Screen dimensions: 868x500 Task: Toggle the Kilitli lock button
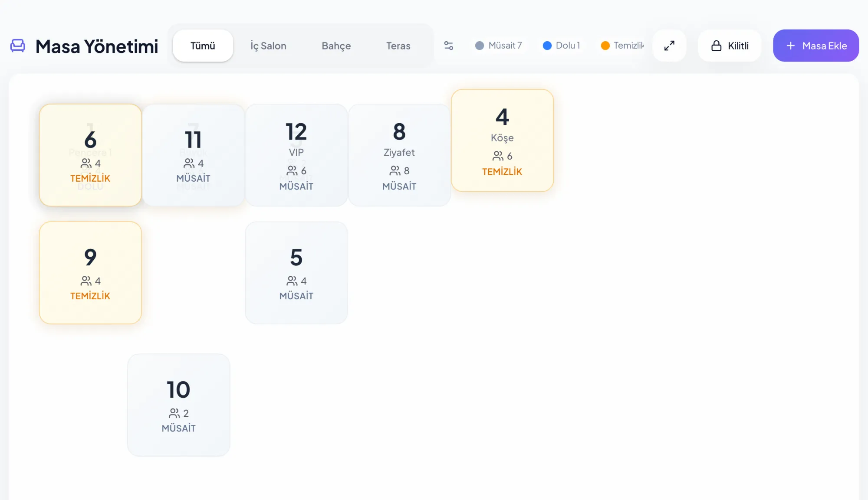pos(730,46)
